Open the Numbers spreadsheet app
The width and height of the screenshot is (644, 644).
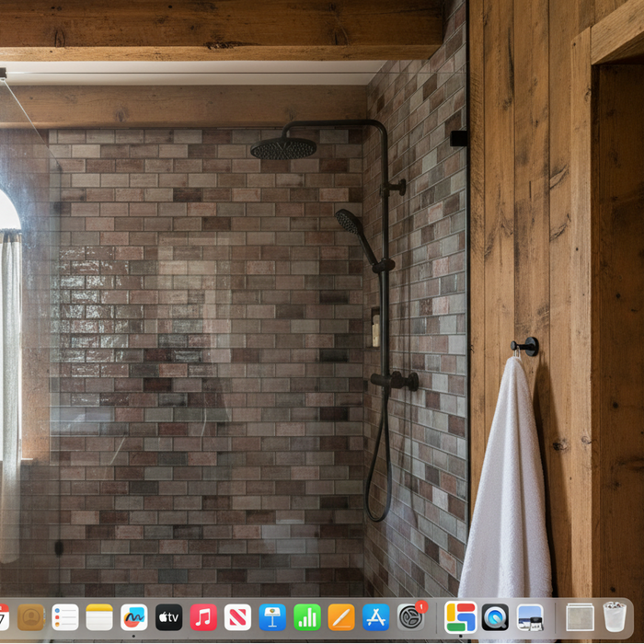[306, 616]
